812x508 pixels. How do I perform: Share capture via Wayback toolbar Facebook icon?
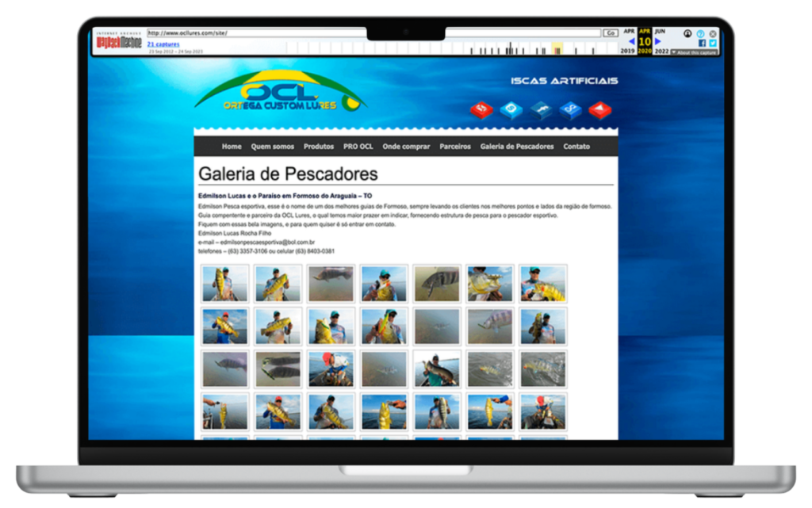(702, 43)
